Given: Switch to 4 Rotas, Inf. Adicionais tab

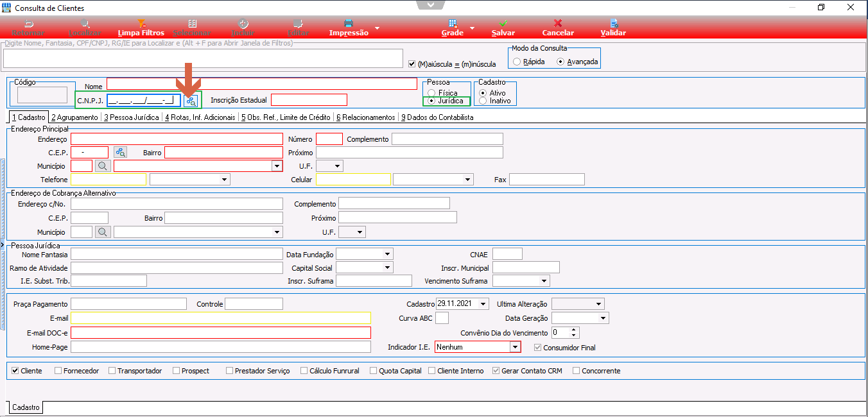Looking at the screenshot, I should (200, 117).
